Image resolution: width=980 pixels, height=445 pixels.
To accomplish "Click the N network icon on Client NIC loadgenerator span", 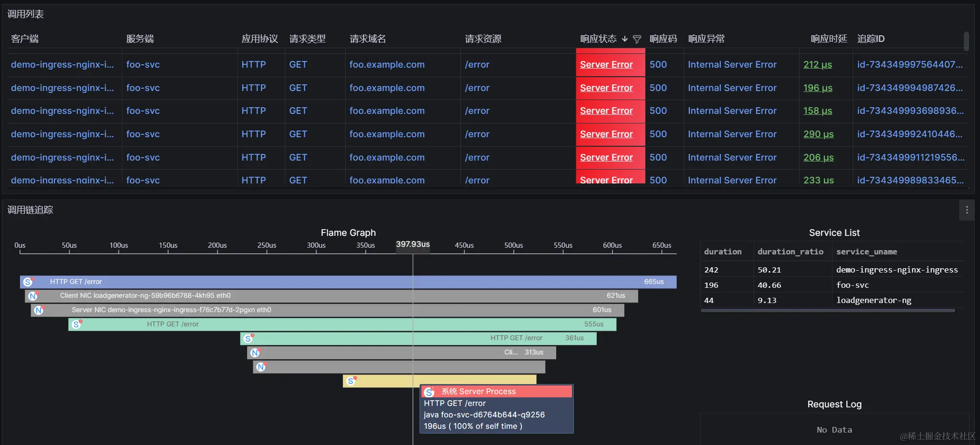I will click(33, 296).
